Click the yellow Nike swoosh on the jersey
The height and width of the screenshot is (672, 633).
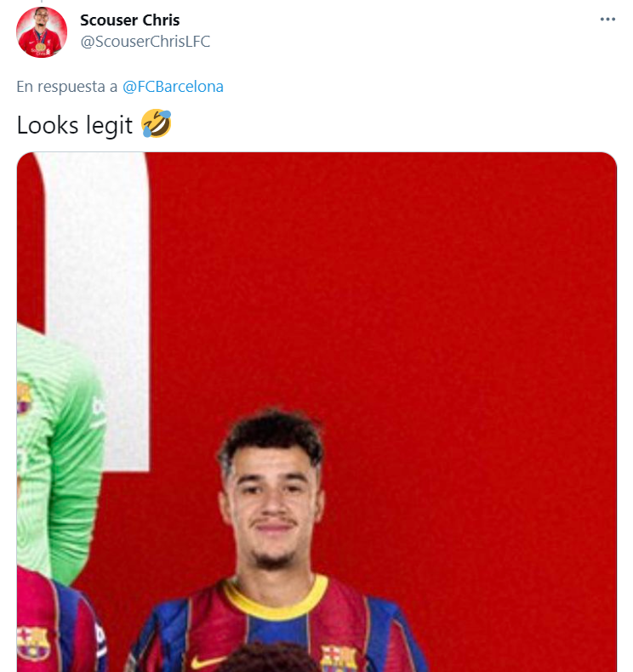click(208, 661)
